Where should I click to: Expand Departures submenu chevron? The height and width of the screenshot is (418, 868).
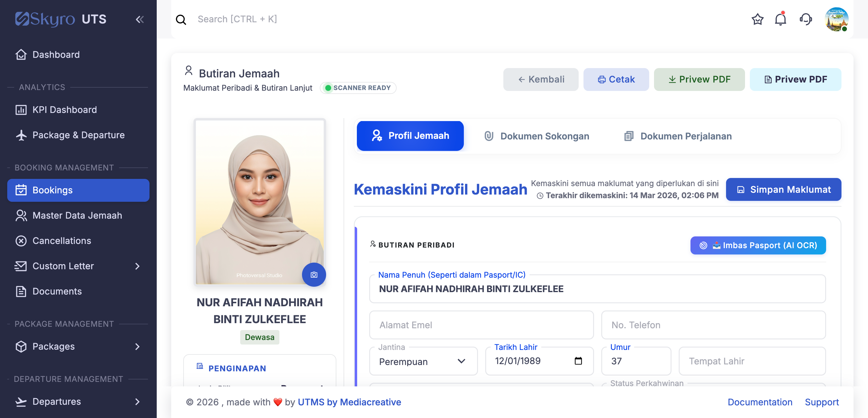click(x=137, y=402)
